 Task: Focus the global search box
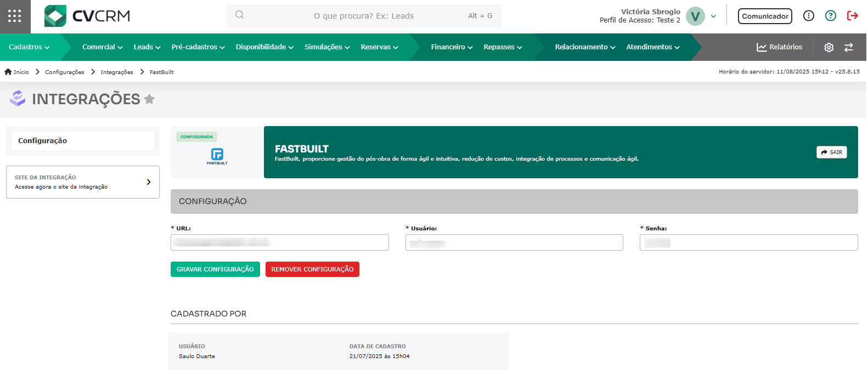click(x=364, y=16)
